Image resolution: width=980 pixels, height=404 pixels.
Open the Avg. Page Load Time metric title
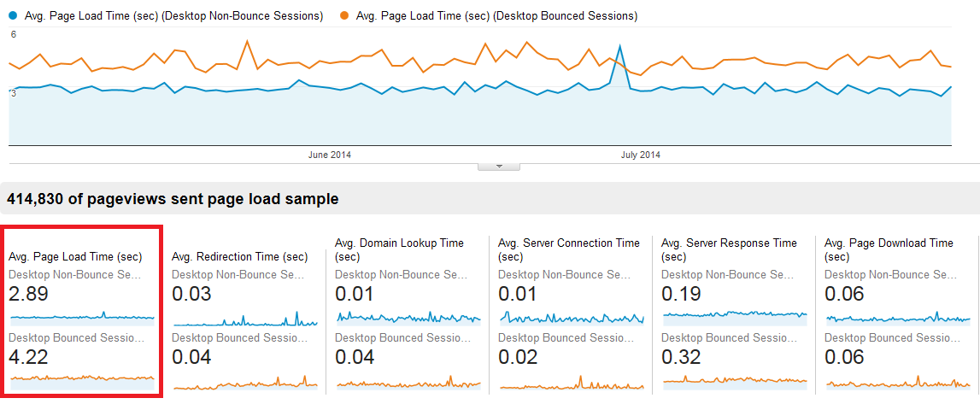(x=75, y=256)
